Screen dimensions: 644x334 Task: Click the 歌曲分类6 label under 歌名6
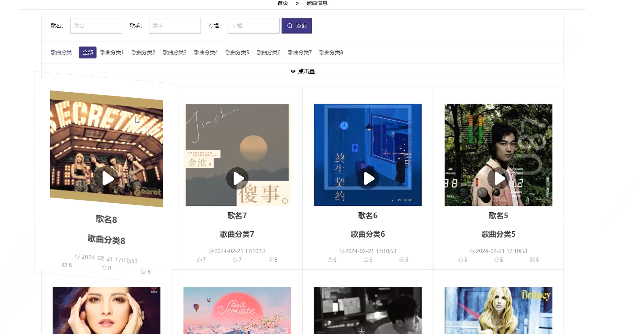[x=368, y=234]
